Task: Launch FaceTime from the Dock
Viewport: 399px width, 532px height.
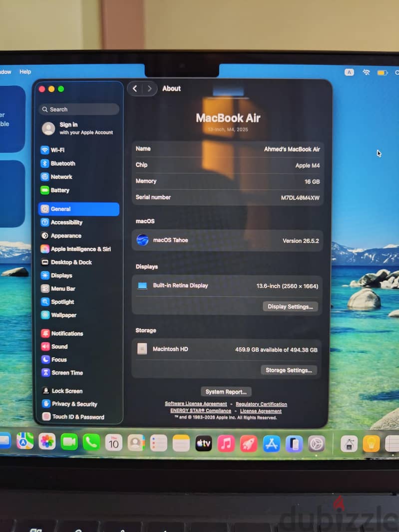Action: tap(69, 442)
